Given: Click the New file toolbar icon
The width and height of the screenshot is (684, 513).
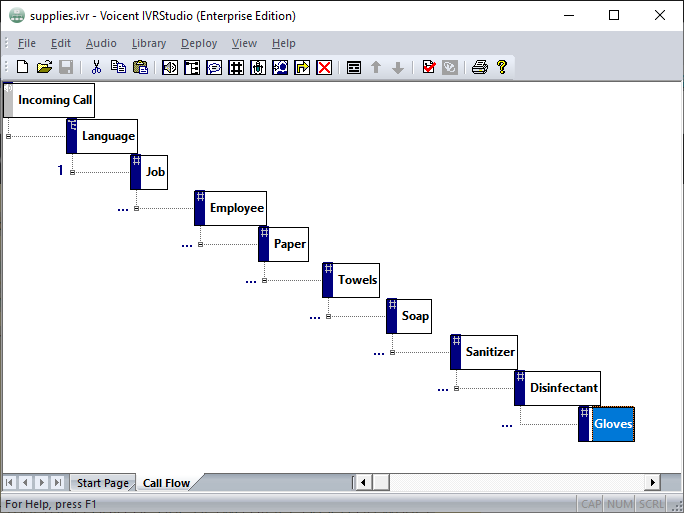Looking at the screenshot, I should (x=22, y=67).
